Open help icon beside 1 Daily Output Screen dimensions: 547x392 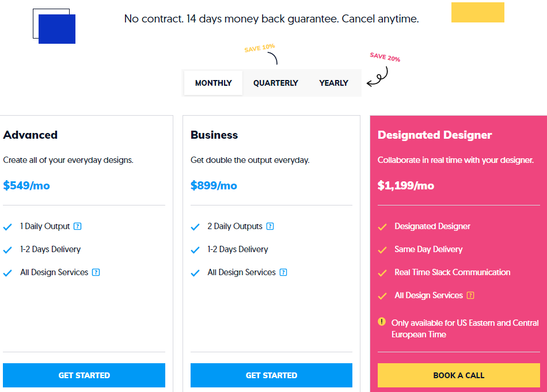point(78,226)
